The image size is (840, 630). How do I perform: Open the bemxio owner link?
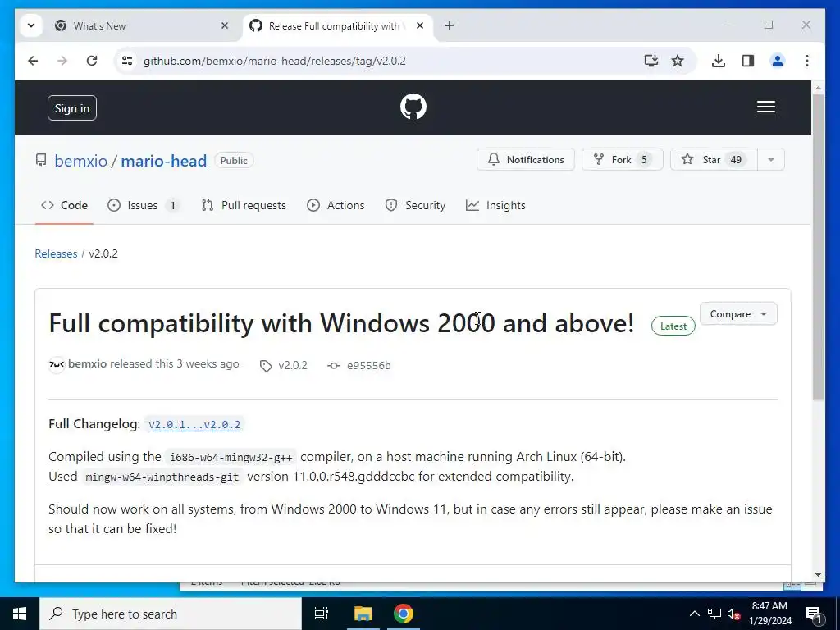tap(81, 161)
